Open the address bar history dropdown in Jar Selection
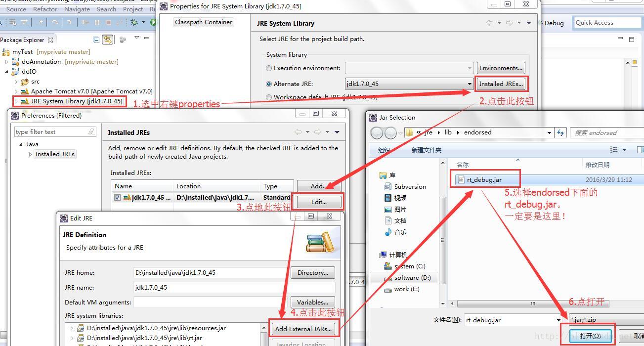 coord(549,132)
